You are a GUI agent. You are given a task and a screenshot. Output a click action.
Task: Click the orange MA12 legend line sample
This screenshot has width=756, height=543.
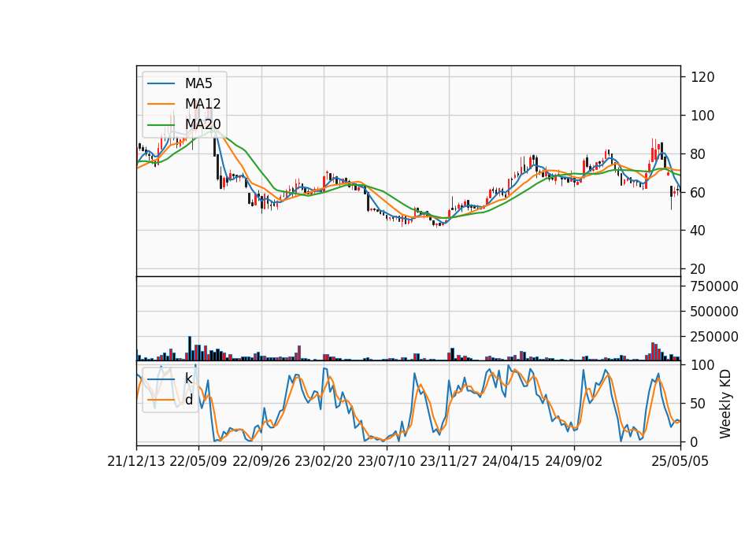pyautogui.click(x=161, y=104)
